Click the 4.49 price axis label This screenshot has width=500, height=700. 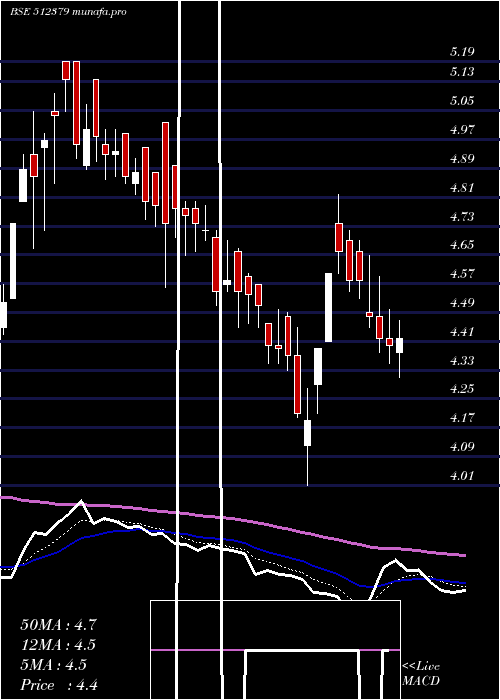(462, 303)
